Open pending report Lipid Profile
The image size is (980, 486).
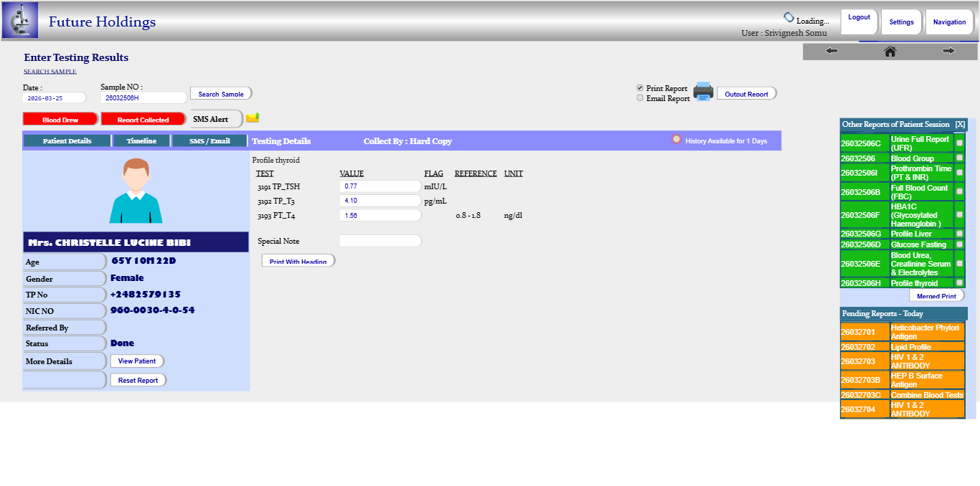point(910,347)
